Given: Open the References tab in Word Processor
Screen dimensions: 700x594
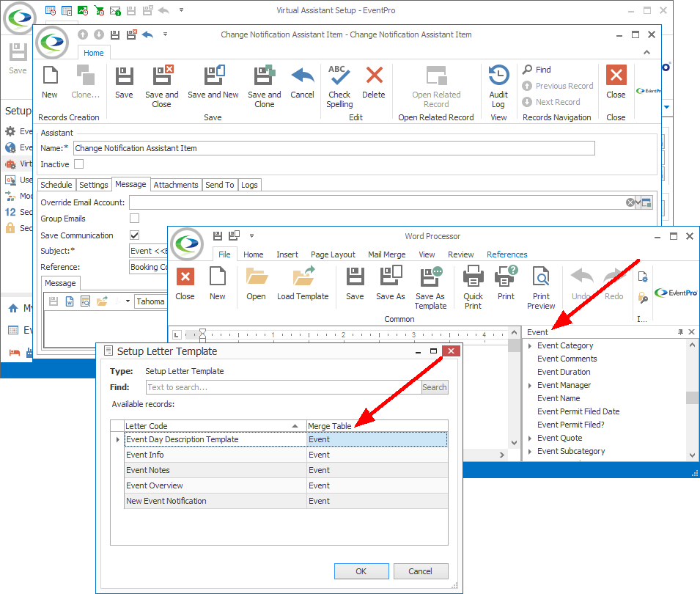Looking at the screenshot, I should [507, 254].
